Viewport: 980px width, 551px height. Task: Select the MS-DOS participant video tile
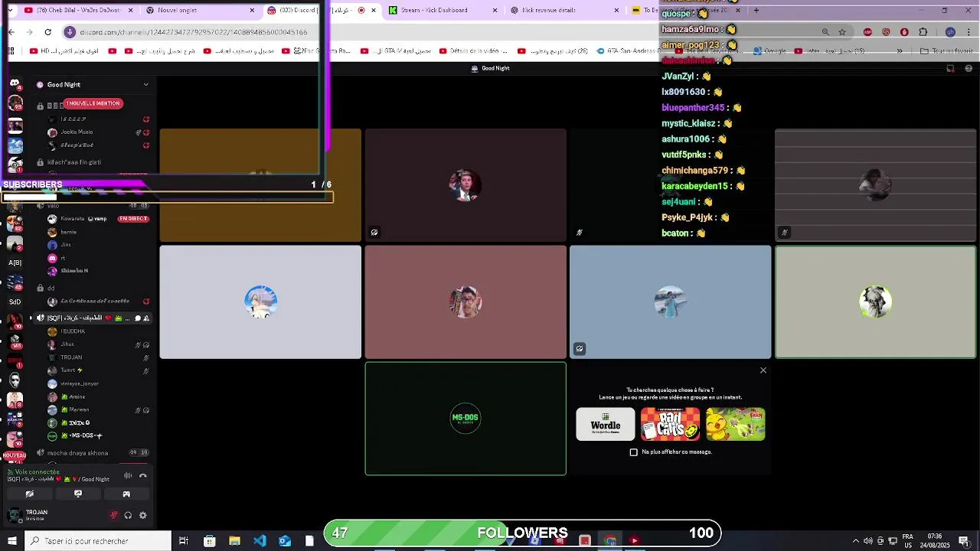click(465, 419)
